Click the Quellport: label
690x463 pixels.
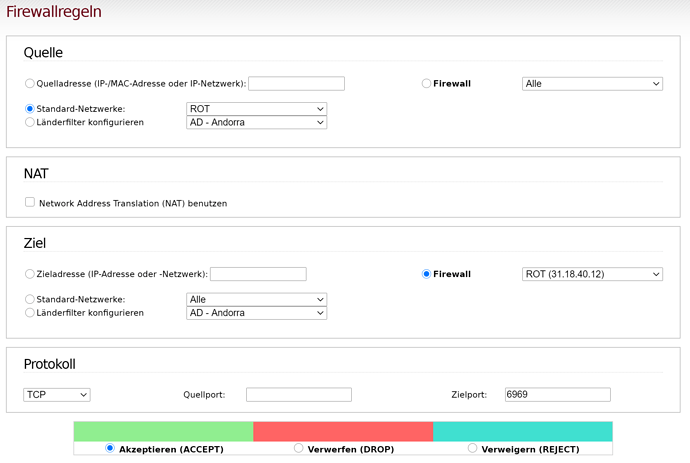click(204, 395)
